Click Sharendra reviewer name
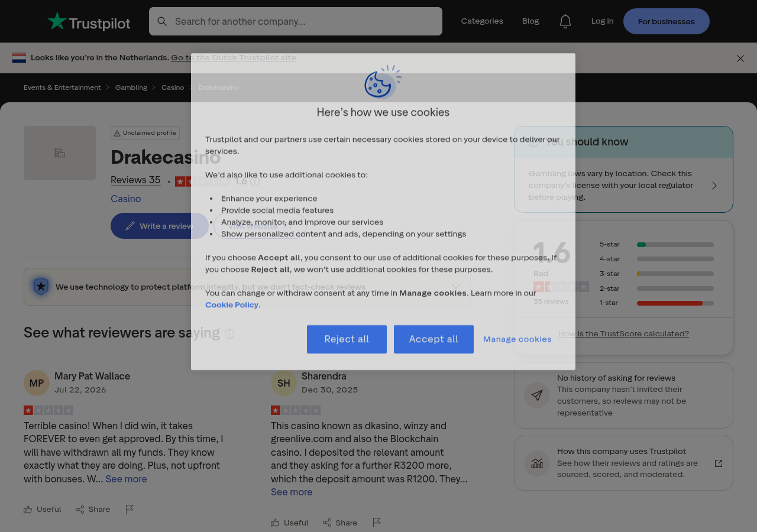The height and width of the screenshot is (532, 757). [x=324, y=376]
